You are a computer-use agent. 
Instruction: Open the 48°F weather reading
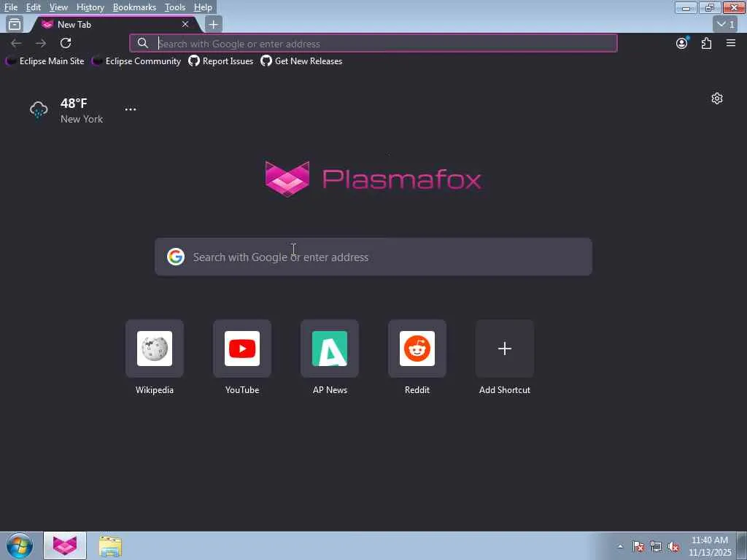74,104
